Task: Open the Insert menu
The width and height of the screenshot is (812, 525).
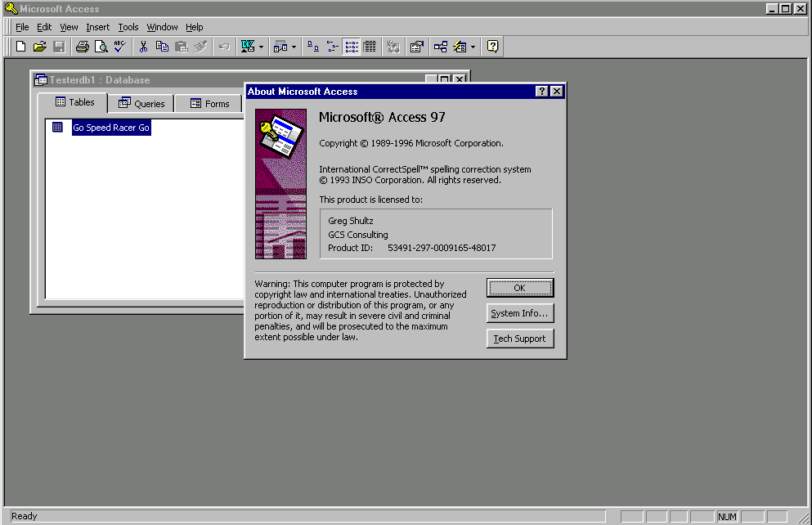Action: point(98,27)
